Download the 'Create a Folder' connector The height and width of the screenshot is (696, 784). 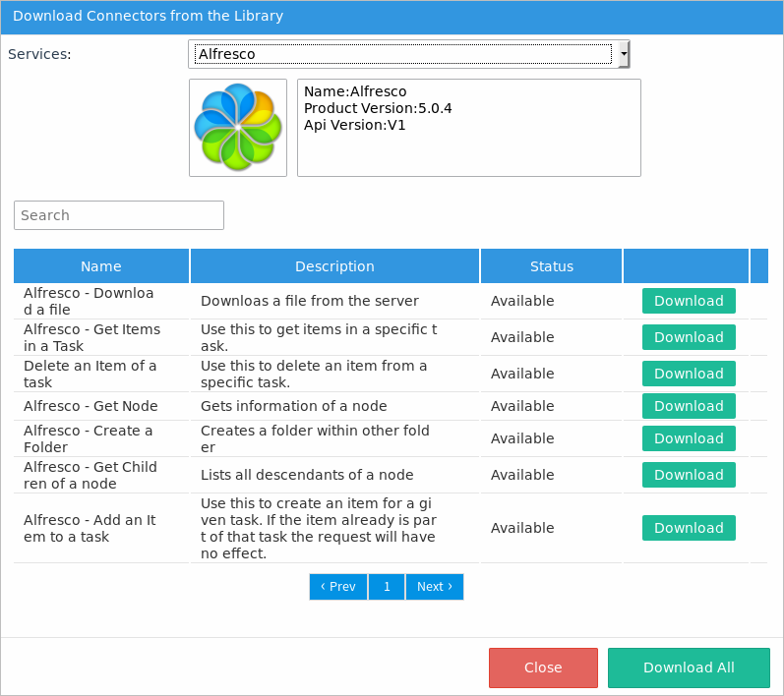689,438
